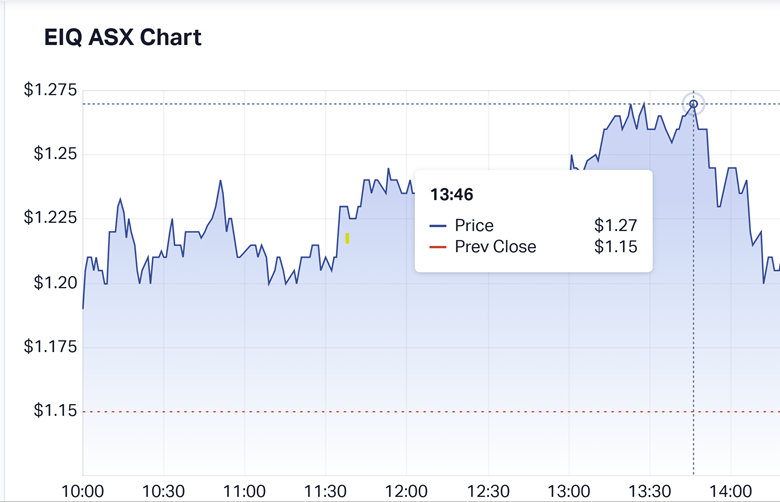Screen dimensions: 780x502
Task: Click the 13:46 time heading in tooltip
Action: click(451, 194)
